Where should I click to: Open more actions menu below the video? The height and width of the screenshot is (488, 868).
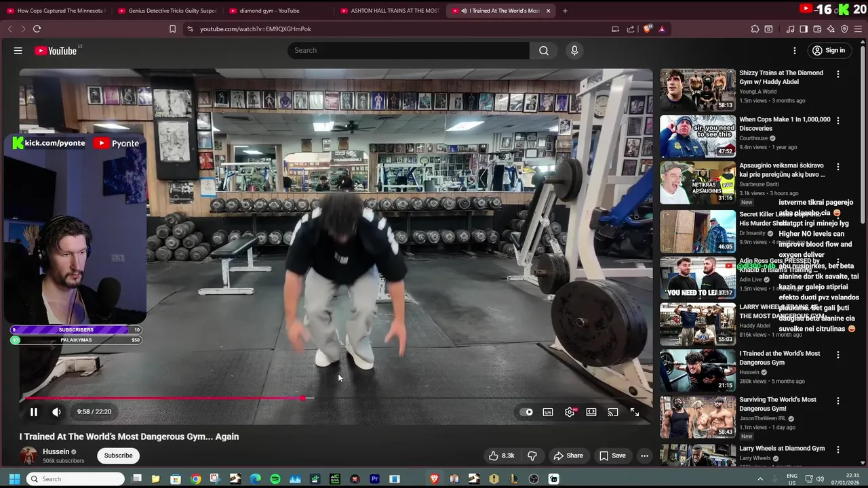point(645,455)
